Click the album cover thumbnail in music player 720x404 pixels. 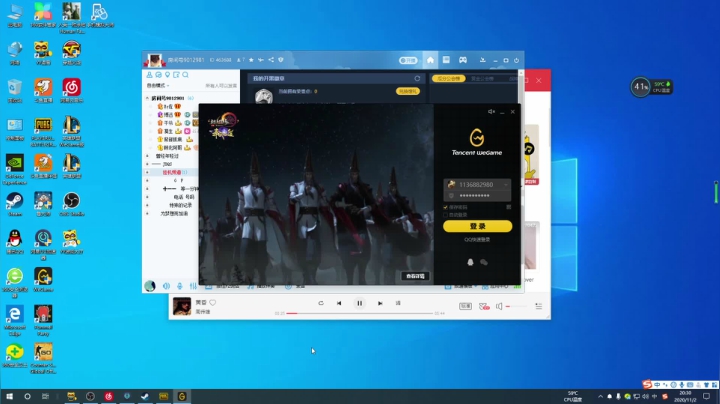182,306
